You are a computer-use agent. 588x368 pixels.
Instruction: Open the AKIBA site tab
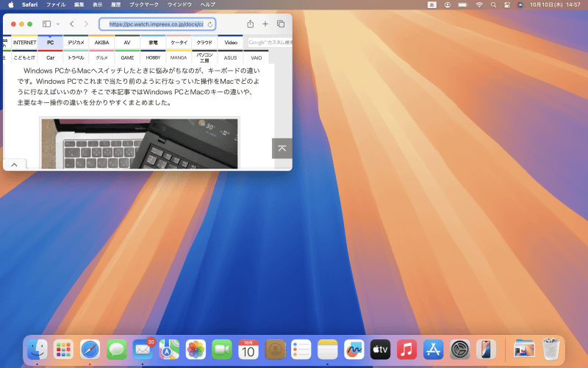point(101,43)
